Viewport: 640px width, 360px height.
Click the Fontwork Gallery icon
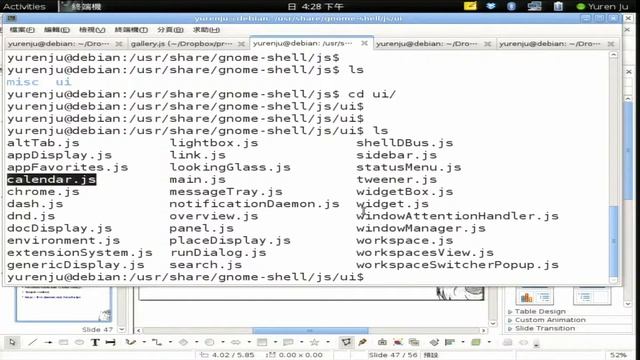coord(382,342)
